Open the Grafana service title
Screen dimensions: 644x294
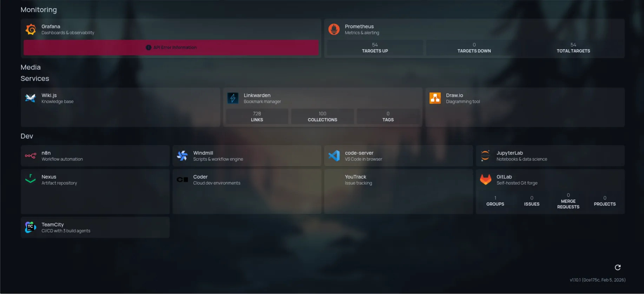(51, 26)
